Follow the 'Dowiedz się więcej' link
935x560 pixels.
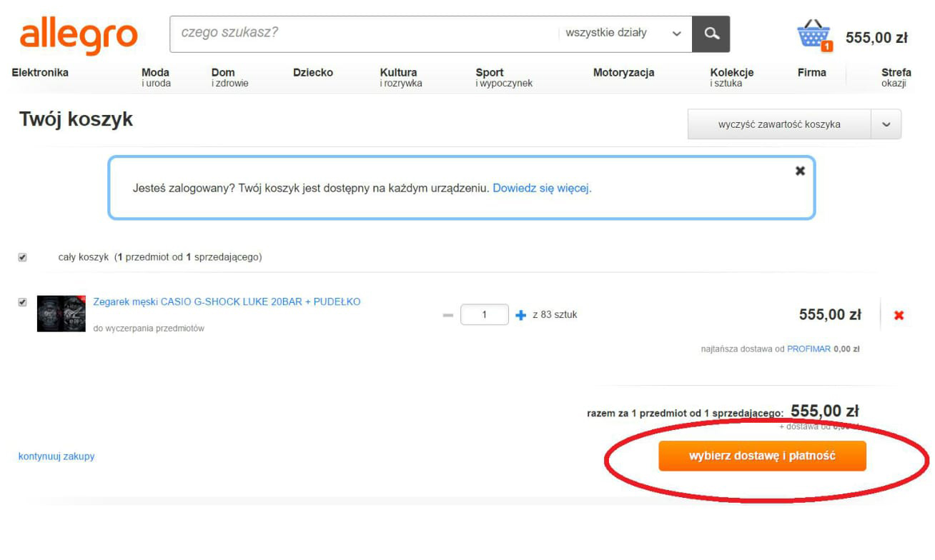pos(542,189)
